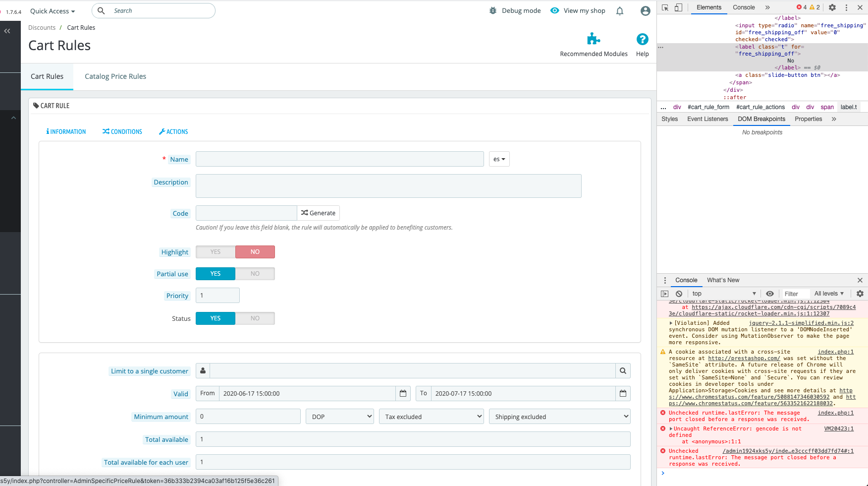Open the Console settings gear icon
Image resolution: width=868 pixels, height=486 pixels.
[860, 294]
